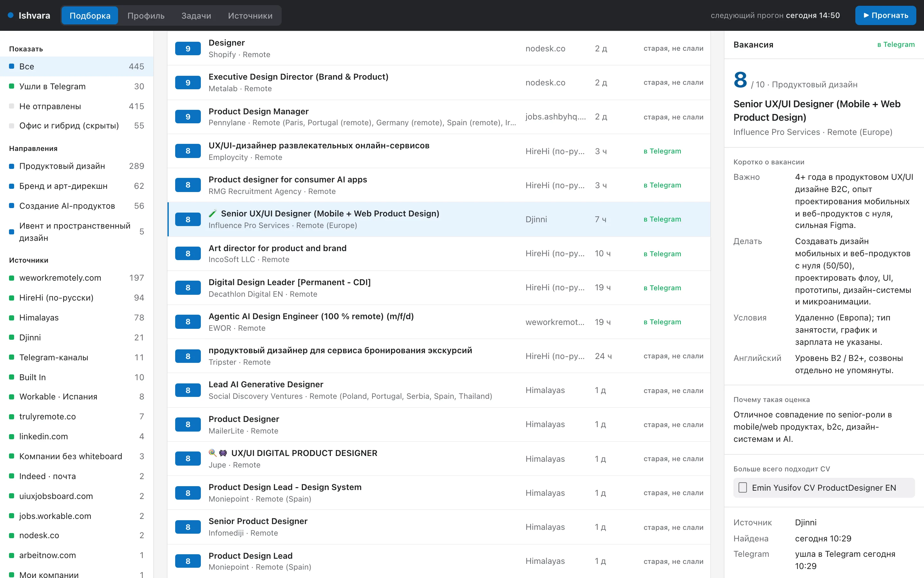The image size is (924, 578).
Task: Select the Все filter
Action: [76, 66]
